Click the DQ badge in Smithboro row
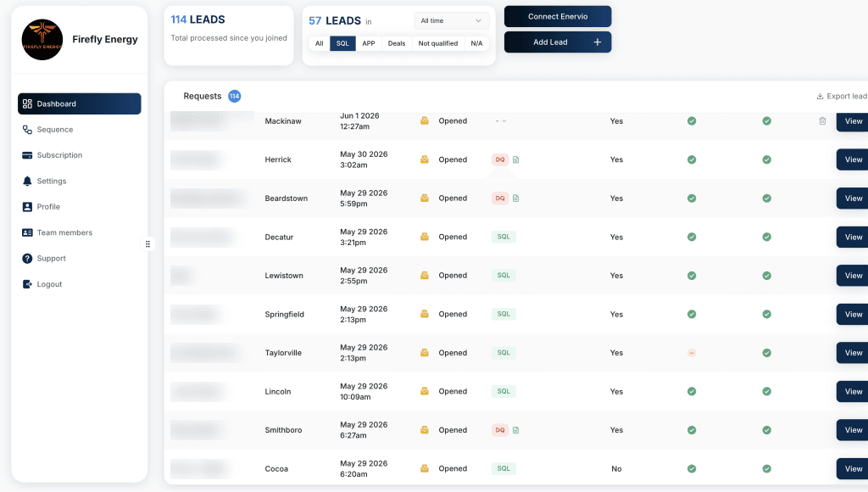This screenshot has width=868, height=492. point(500,430)
